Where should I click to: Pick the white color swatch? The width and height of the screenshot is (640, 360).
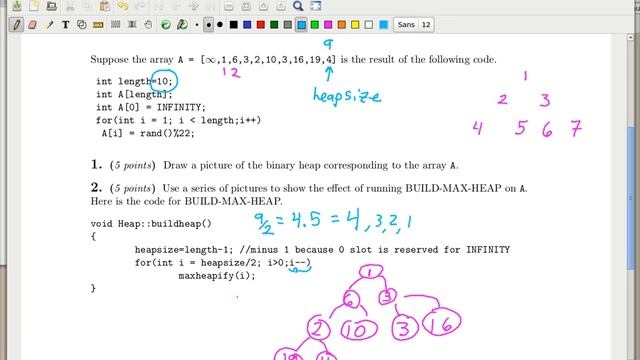click(x=369, y=25)
